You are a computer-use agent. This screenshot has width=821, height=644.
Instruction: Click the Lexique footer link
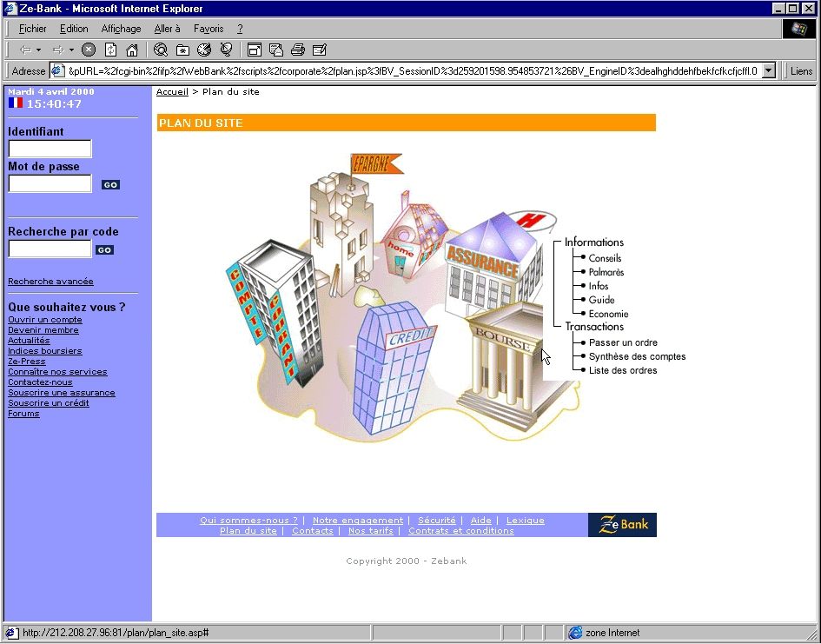[525, 521]
